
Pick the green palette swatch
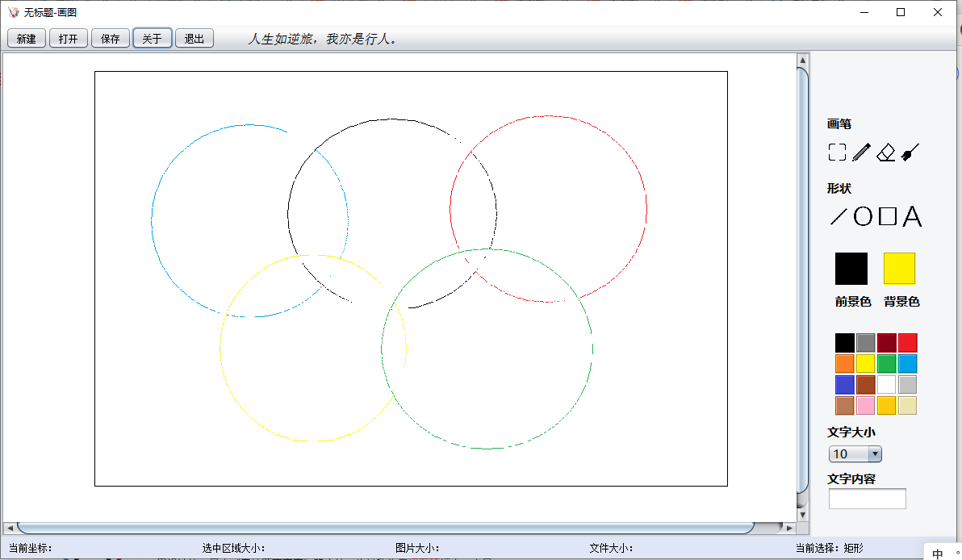[x=886, y=364]
